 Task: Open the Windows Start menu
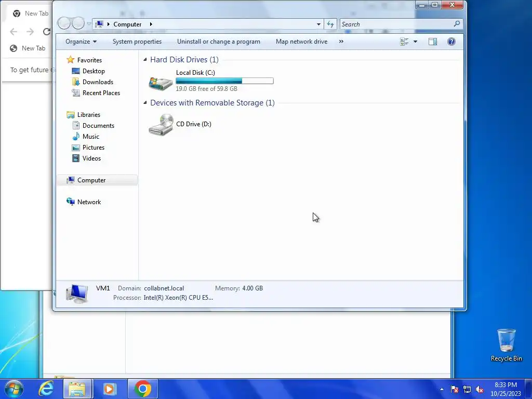14,389
